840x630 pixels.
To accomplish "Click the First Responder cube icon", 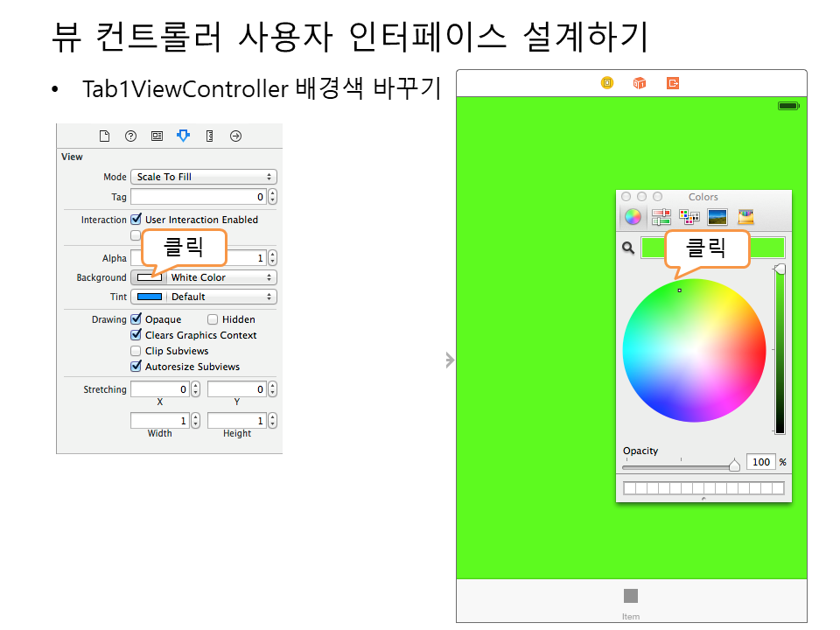I will pyautogui.click(x=640, y=83).
